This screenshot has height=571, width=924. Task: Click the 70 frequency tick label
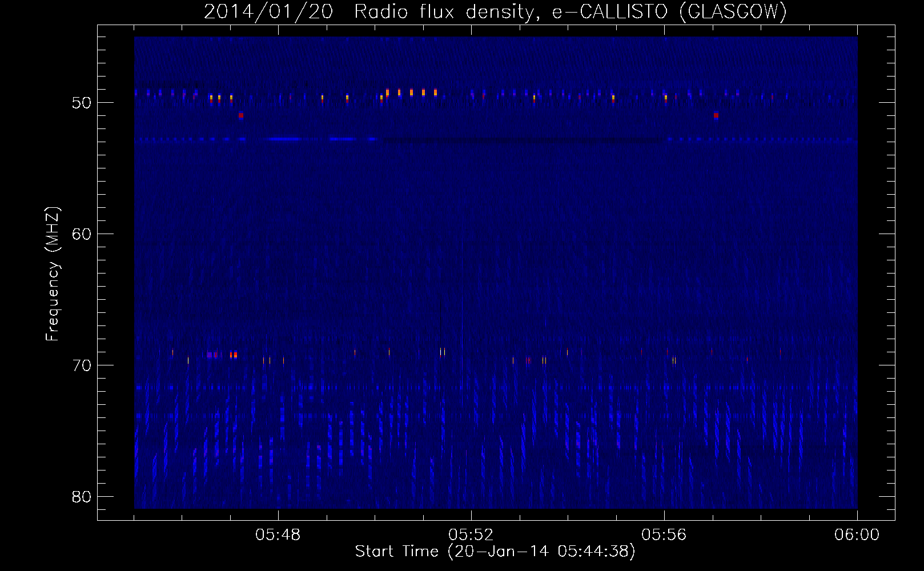(x=82, y=366)
